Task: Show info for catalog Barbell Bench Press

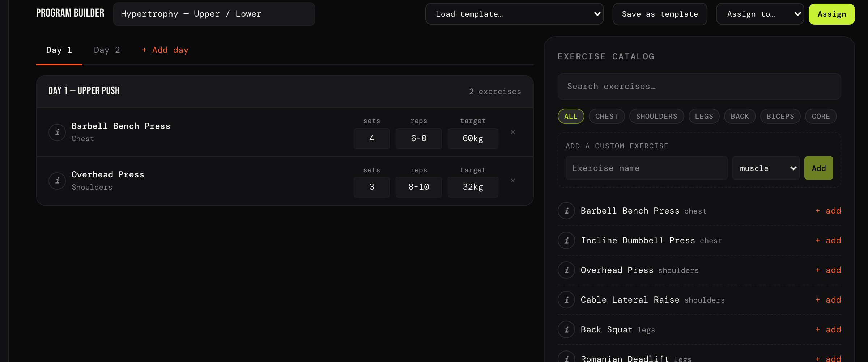Action: 566,211
